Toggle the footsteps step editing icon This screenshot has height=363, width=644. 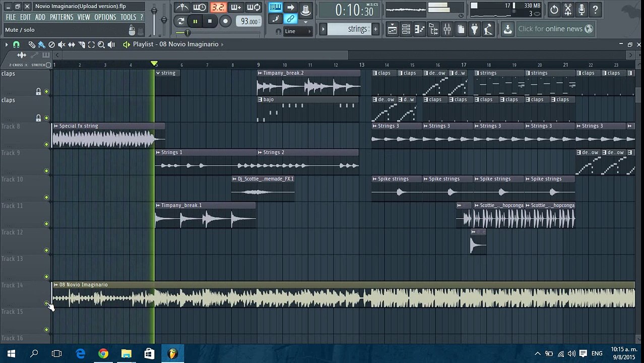click(x=275, y=19)
